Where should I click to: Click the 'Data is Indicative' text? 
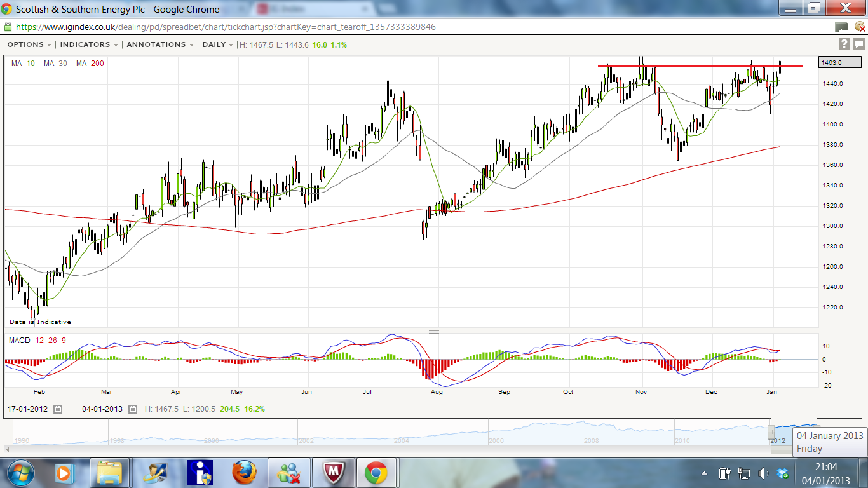pyautogui.click(x=40, y=322)
